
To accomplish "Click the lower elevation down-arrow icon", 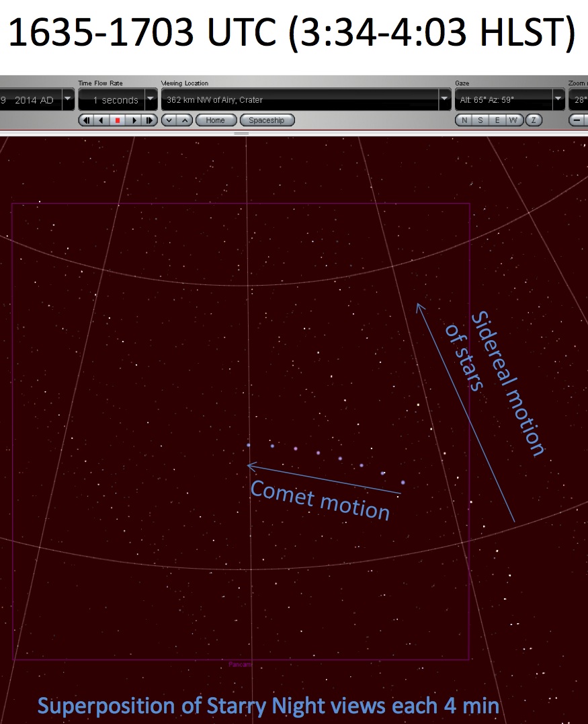I will (169, 120).
